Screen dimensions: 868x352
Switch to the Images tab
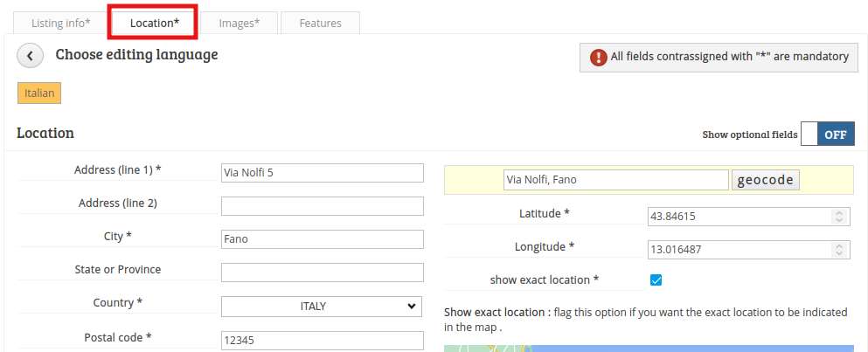click(x=240, y=24)
